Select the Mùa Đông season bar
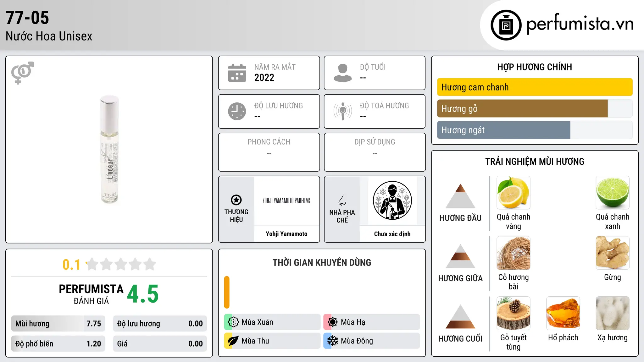The width and height of the screenshot is (644, 362). pyautogui.click(x=372, y=341)
